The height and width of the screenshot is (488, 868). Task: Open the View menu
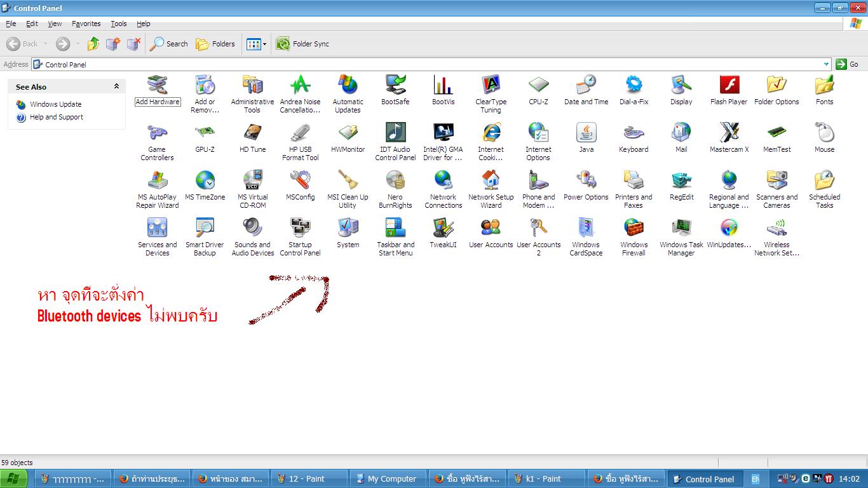pos(55,24)
